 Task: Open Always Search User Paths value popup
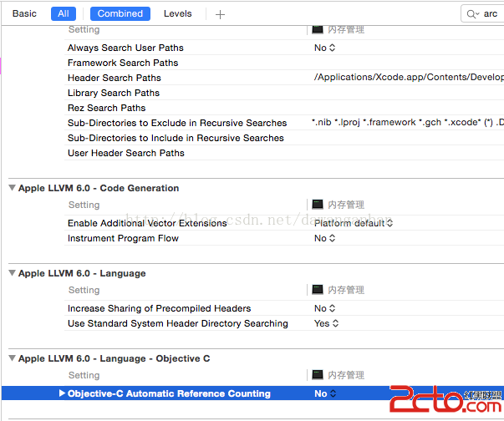tap(324, 48)
